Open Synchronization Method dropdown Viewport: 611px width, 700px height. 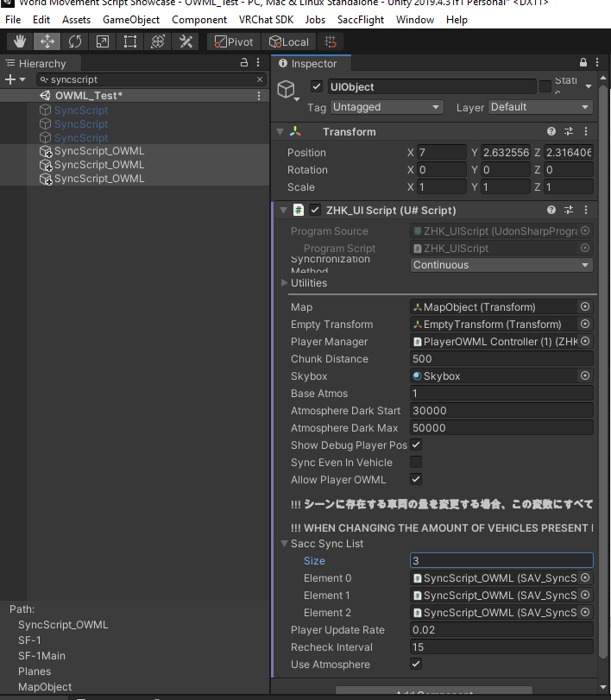click(x=501, y=265)
